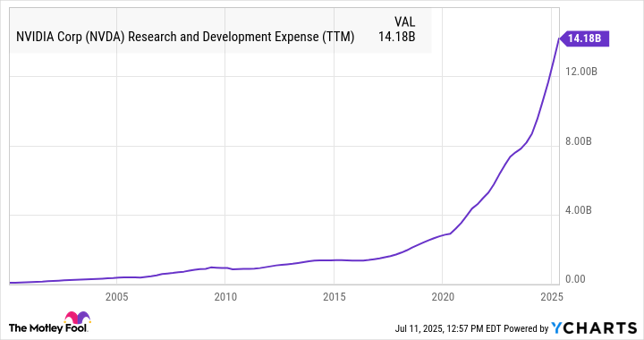Click the 2015 x-axis label
This screenshot has width=644, height=340.
(335, 297)
